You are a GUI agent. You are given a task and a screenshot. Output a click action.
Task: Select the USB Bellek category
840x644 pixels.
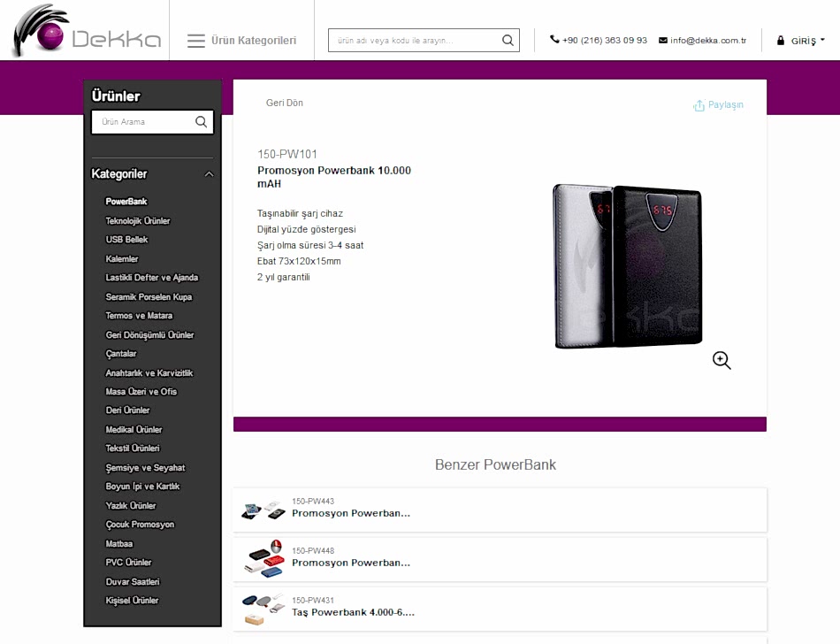point(126,240)
